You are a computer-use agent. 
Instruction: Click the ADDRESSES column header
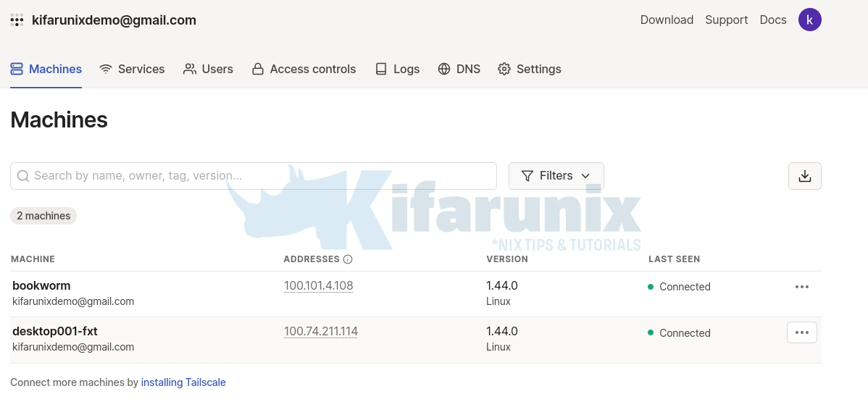311,259
